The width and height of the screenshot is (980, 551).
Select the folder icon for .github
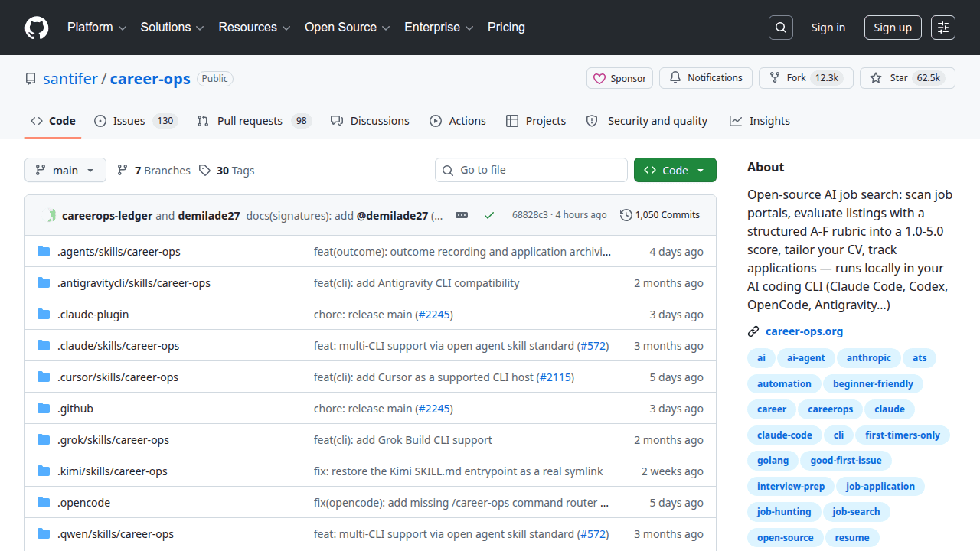[44, 409]
